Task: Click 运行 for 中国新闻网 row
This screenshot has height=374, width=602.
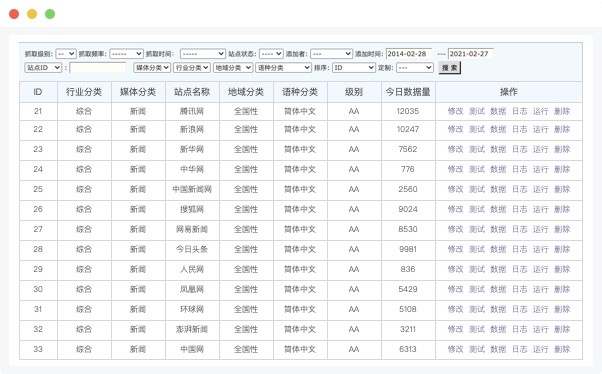Action: coord(541,189)
